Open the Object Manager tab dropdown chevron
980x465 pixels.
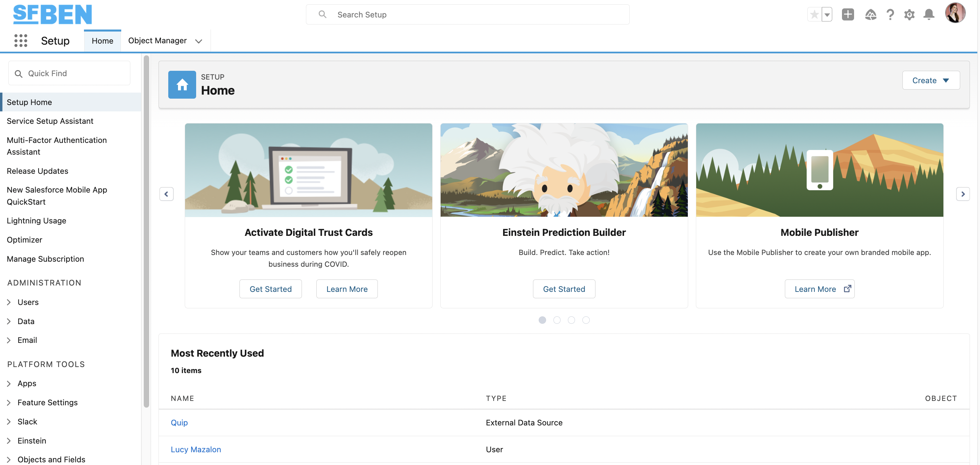(198, 41)
